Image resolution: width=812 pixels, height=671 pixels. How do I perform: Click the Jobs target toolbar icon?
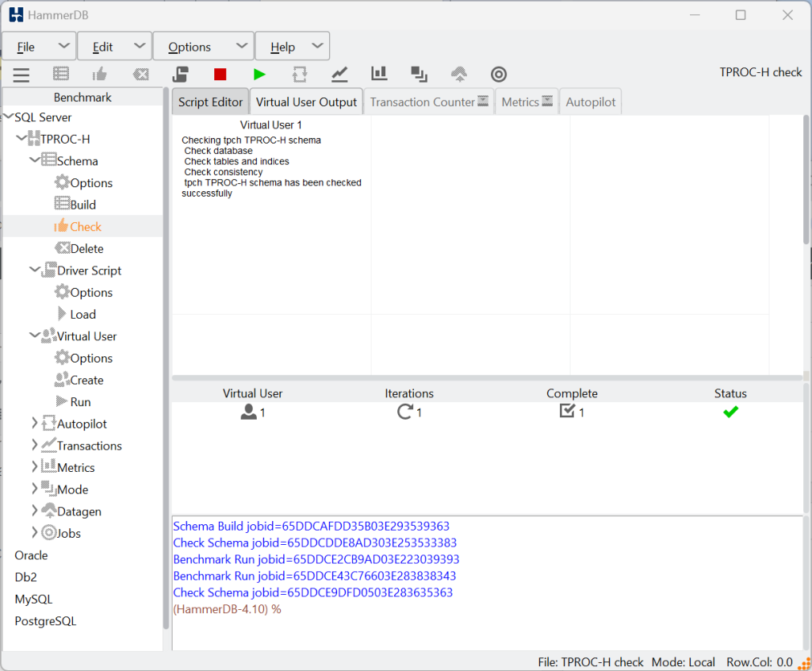coord(499,75)
